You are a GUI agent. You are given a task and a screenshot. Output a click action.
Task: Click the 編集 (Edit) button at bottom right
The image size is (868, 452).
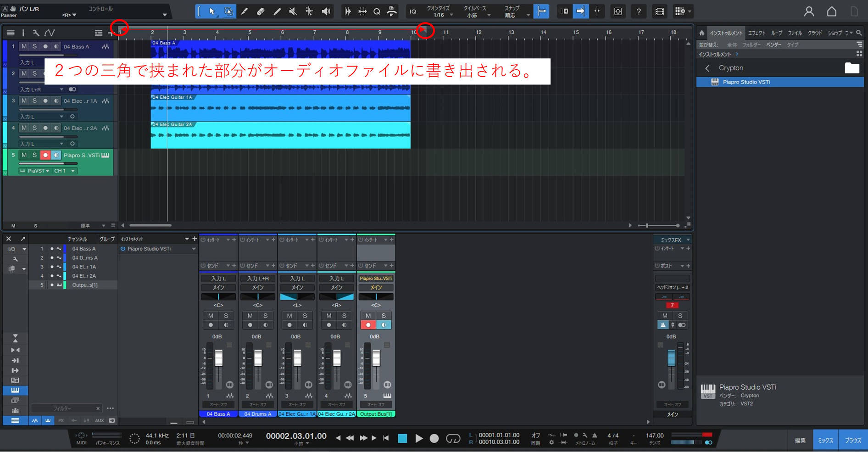pyautogui.click(x=800, y=440)
